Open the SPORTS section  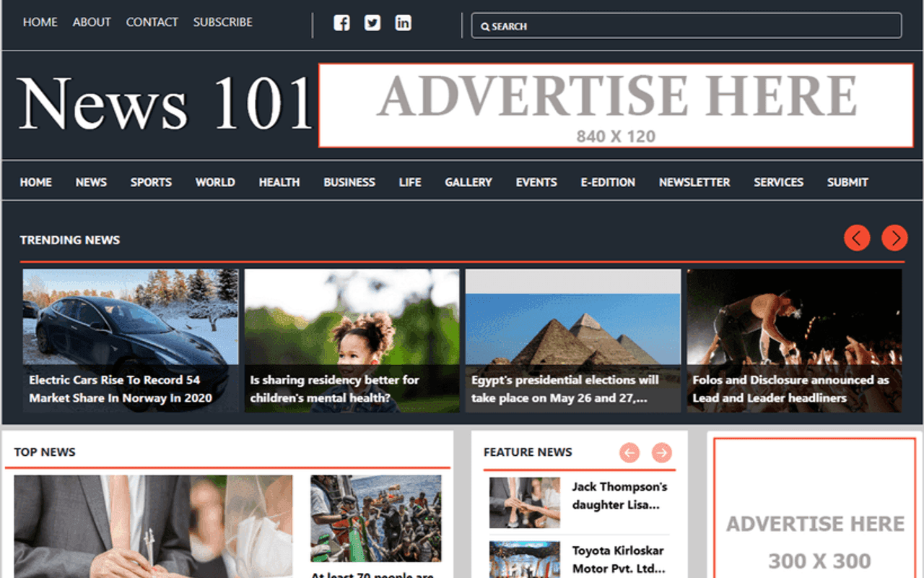[151, 182]
